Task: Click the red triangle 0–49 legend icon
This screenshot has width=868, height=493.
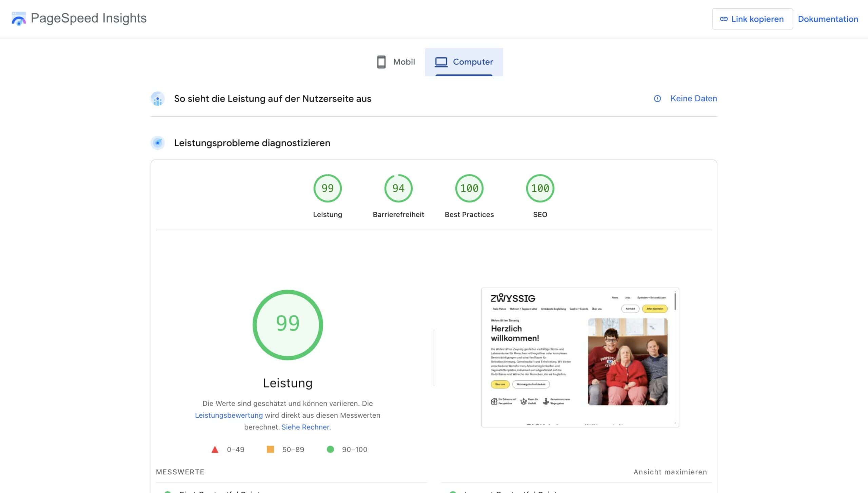Action: (x=215, y=450)
